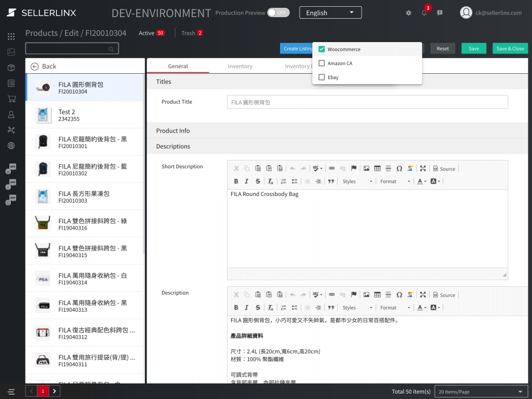Image resolution: width=532 pixels, height=399 pixels.
Task: Collapse the Descriptions section
Action: point(337,146)
